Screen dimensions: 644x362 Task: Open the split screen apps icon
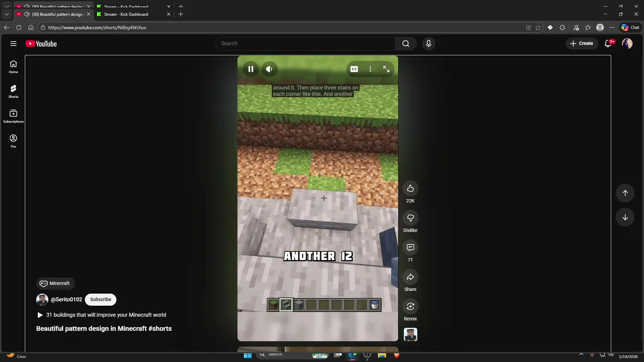click(x=528, y=28)
